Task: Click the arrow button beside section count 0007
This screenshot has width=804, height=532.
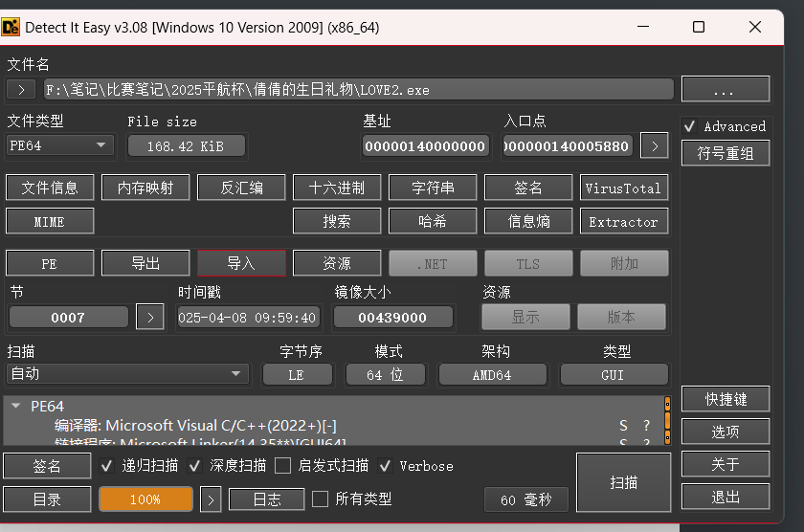Action: pos(149,317)
